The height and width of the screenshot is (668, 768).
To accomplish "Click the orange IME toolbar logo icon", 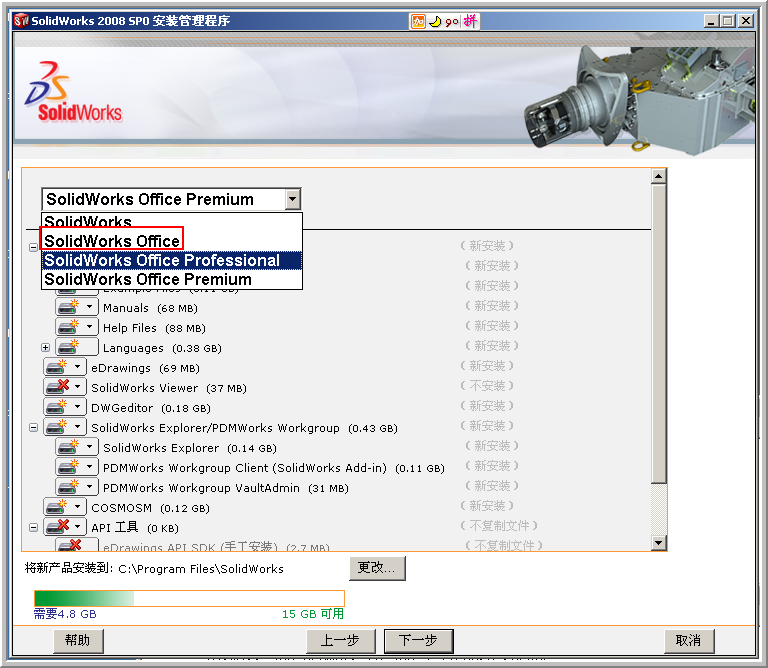I will pos(418,22).
